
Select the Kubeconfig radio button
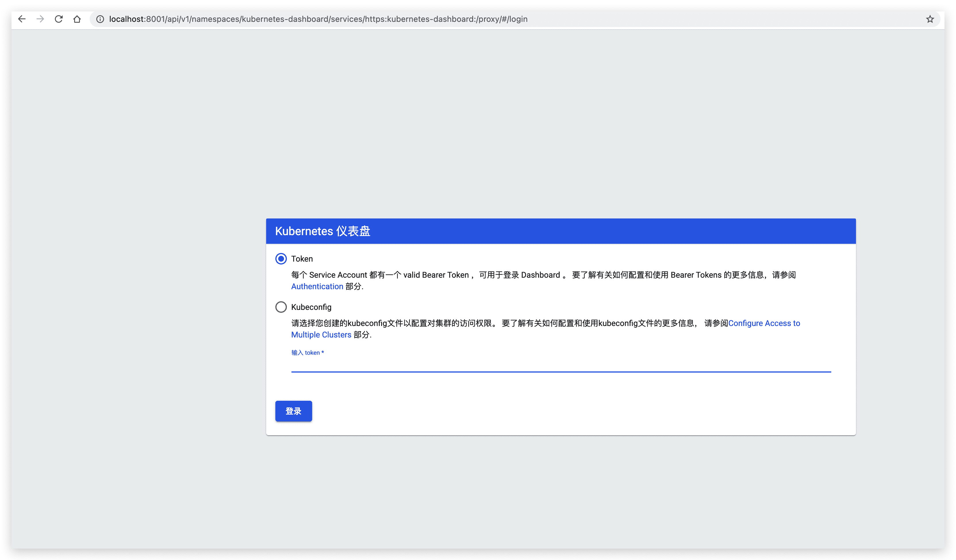281,307
